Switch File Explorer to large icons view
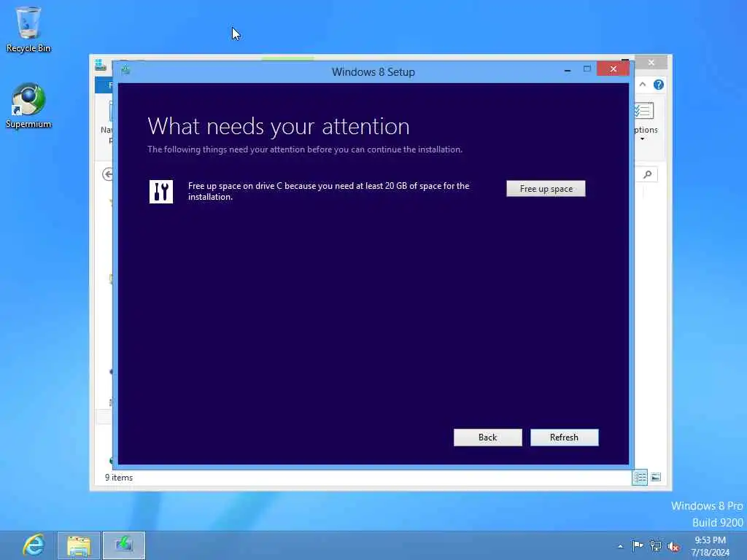Image resolution: width=747 pixels, height=560 pixels. [x=656, y=477]
